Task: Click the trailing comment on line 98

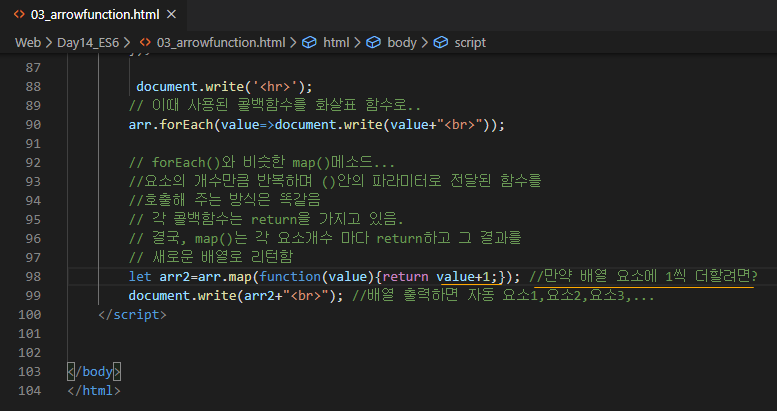Action: pos(644,277)
